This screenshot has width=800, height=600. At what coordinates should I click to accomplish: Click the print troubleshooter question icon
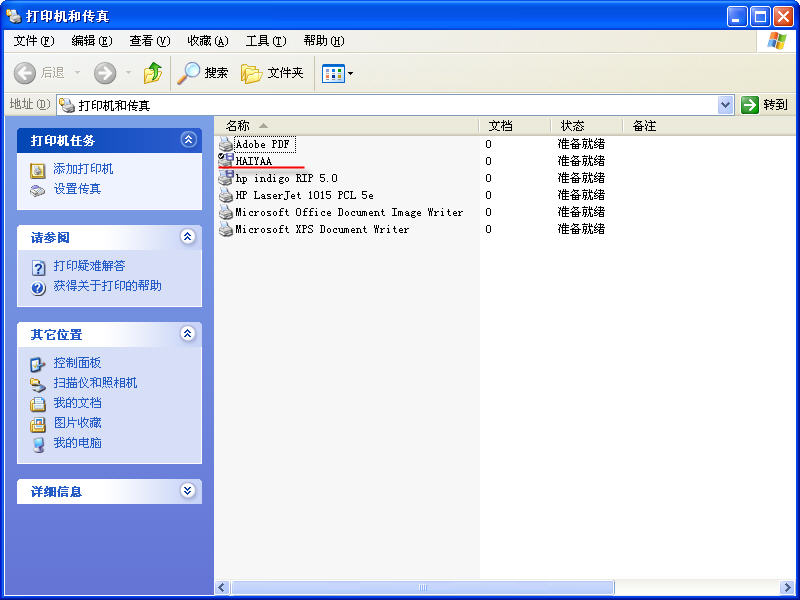click(x=38, y=267)
